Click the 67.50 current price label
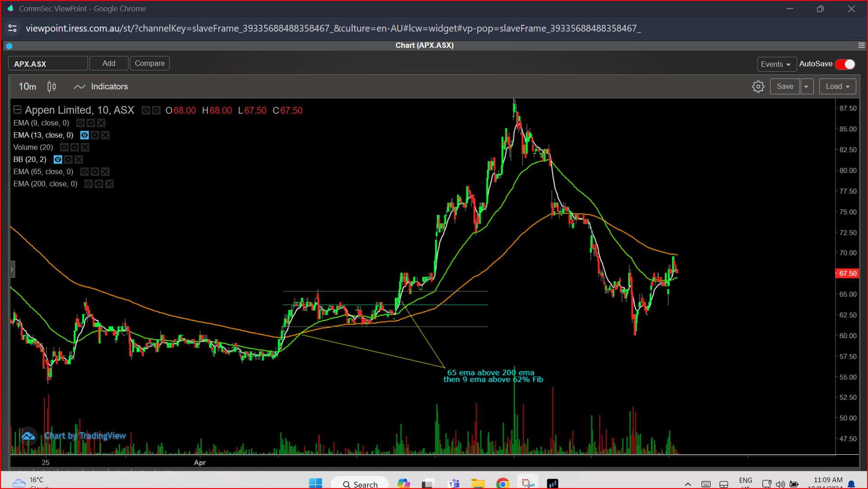Screen dimensions: 868x489 847,273
